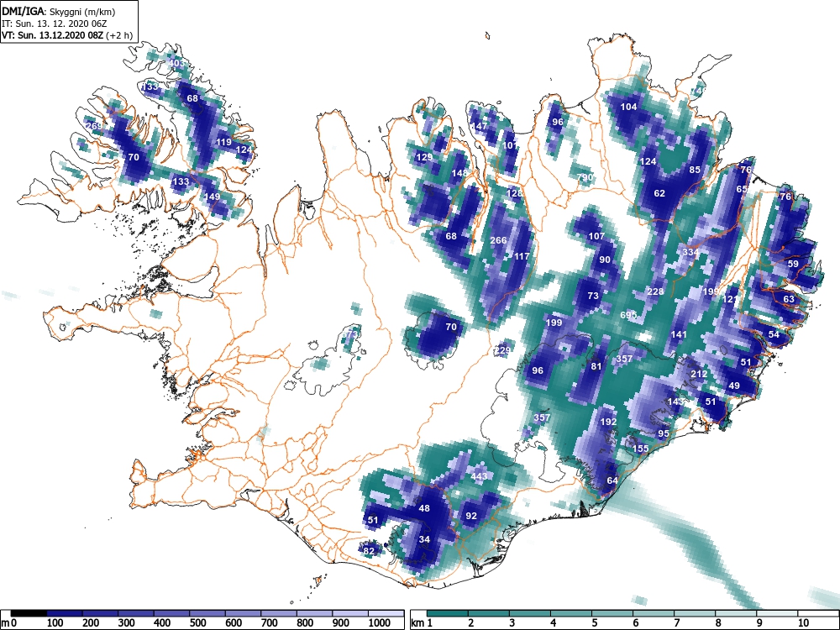
Task: Click the dark blue swatch between 100 and 200
Action: (x=65, y=613)
